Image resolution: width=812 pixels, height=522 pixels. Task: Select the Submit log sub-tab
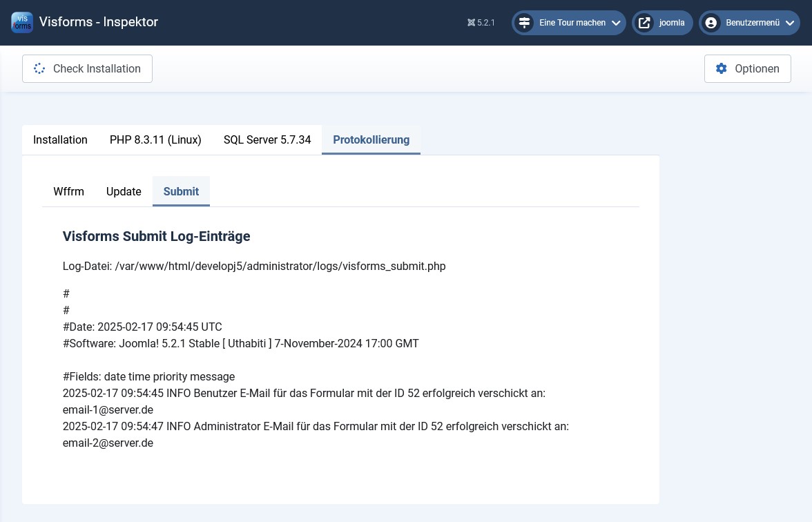181,191
